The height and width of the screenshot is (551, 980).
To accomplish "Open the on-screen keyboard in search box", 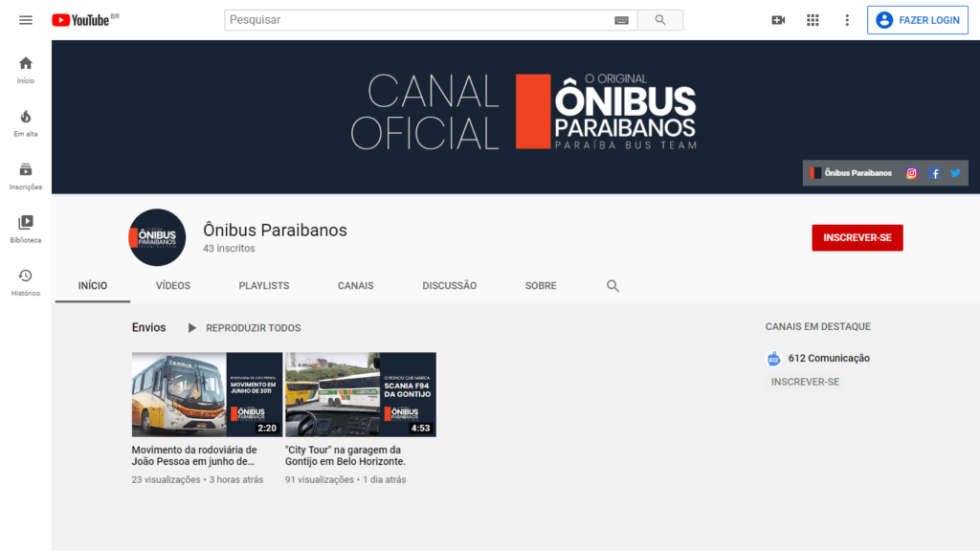I will point(621,20).
